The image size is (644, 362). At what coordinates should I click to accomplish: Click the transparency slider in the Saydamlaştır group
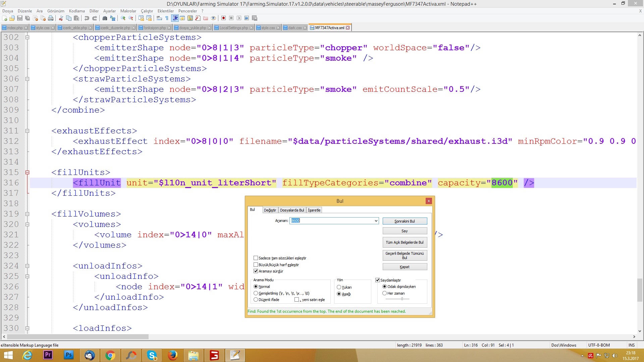click(x=402, y=299)
